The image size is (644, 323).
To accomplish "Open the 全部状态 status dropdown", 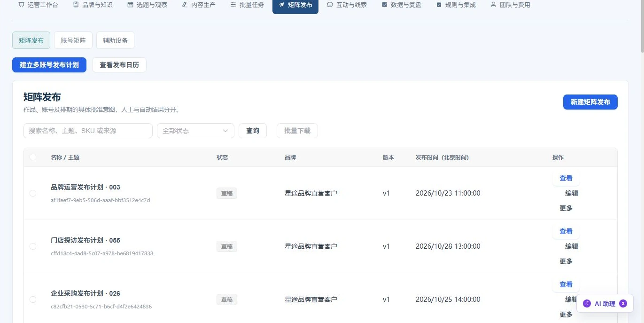I will 195,131.
